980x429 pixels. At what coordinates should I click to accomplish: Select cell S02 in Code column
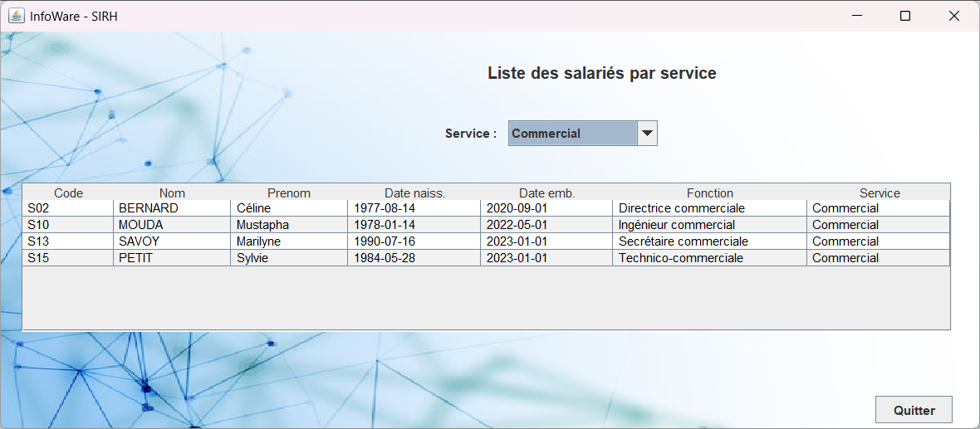(68, 208)
